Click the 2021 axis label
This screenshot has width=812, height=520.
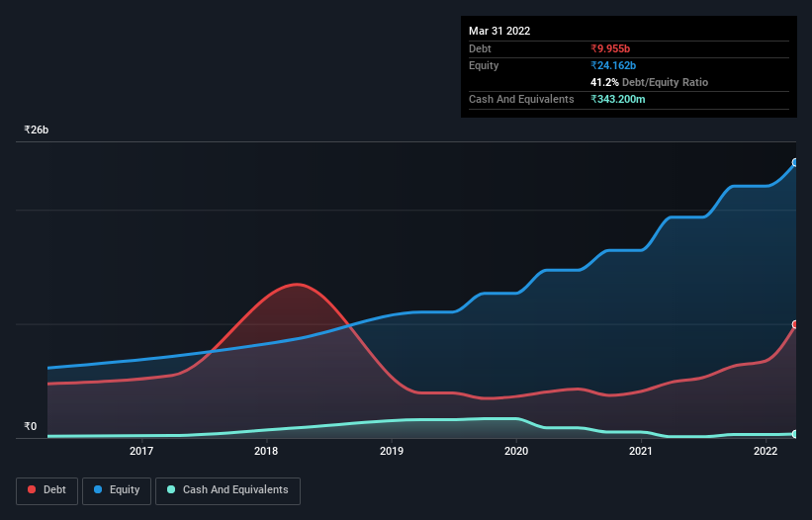[641, 451]
